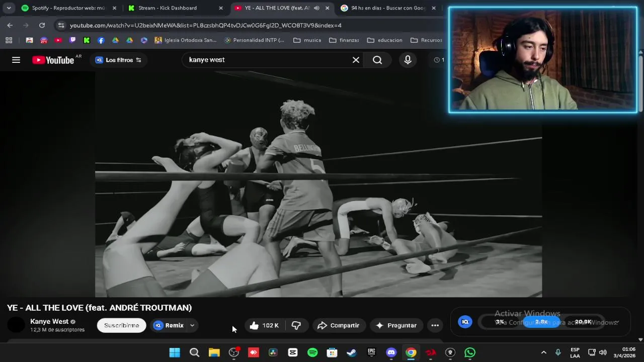Expand the educacion bookmarks folder
The width and height of the screenshot is (644, 362).
(385, 40)
